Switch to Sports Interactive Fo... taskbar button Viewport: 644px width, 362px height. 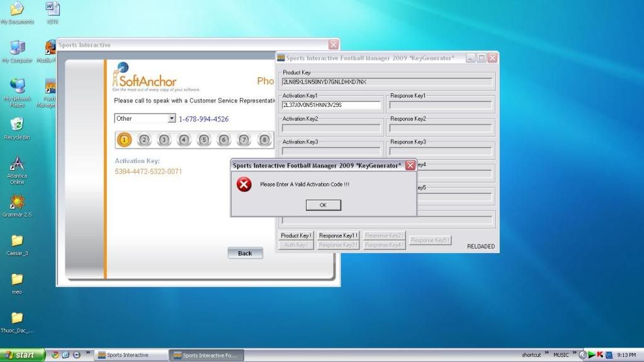tap(206, 355)
